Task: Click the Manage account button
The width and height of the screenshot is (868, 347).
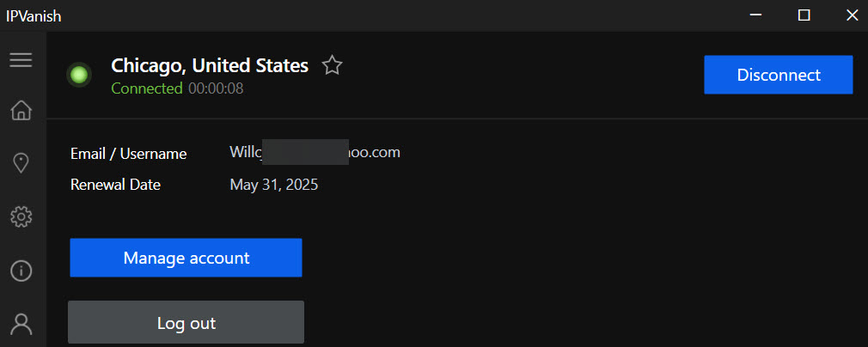Action: tap(186, 258)
